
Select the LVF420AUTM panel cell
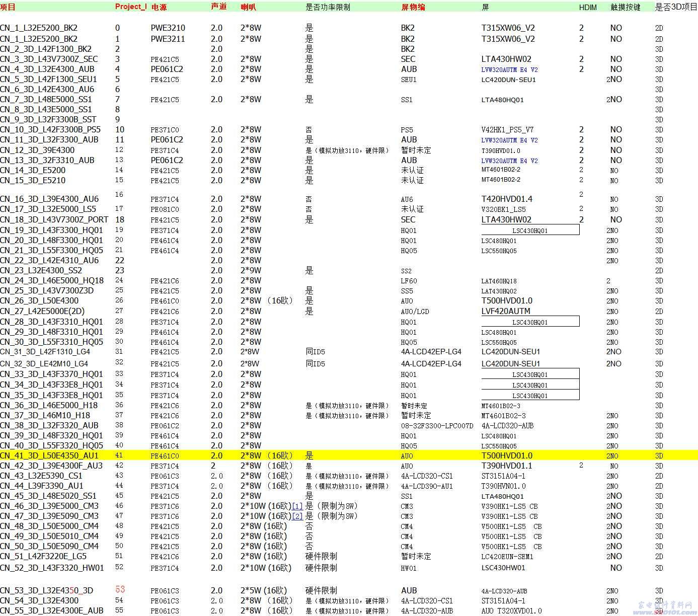tap(506, 312)
